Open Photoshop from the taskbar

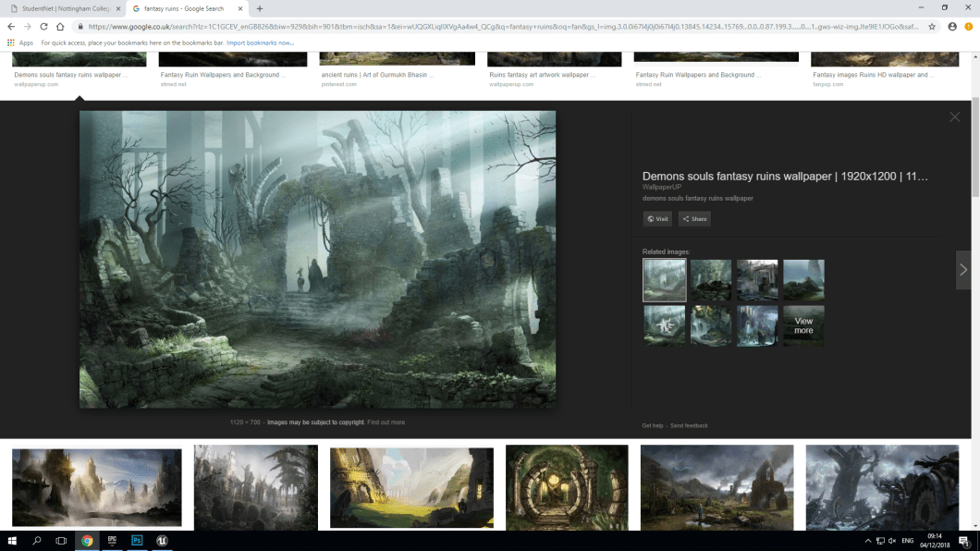(x=137, y=541)
